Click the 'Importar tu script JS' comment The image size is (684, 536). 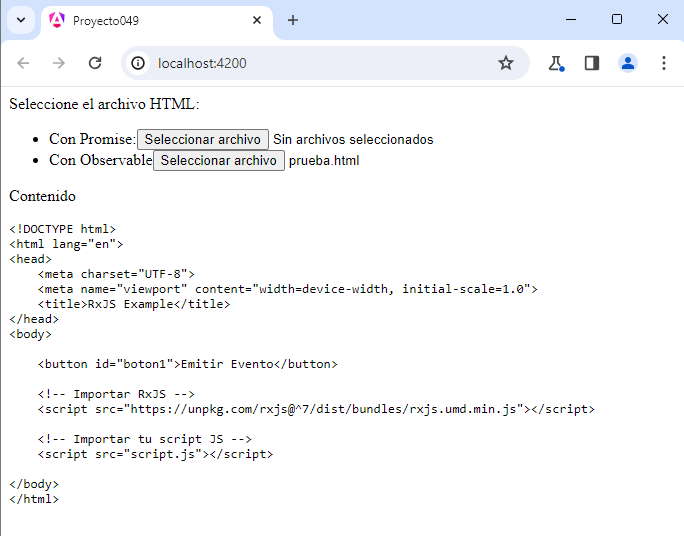[x=145, y=439]
